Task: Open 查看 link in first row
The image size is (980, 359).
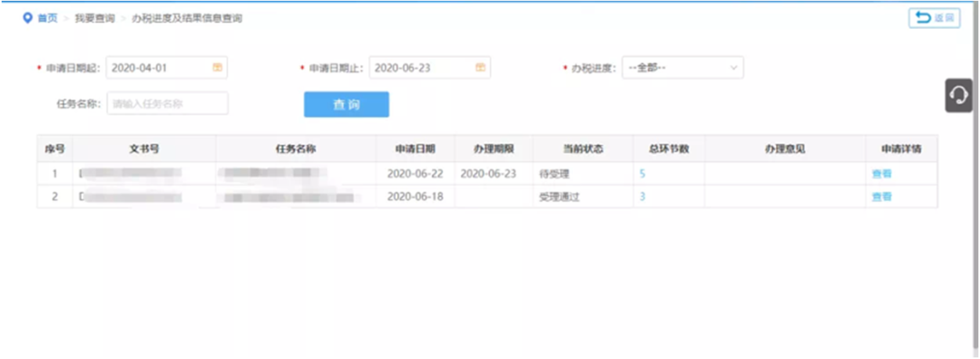Action: [882, 173]
